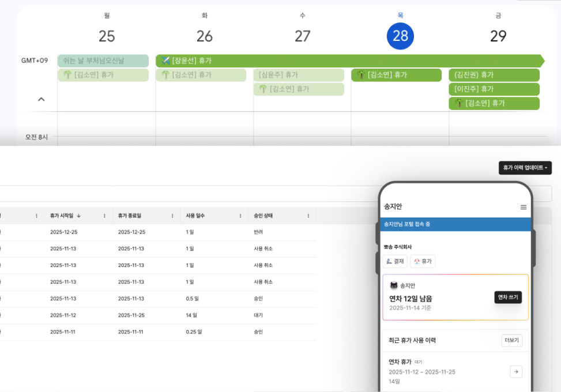Tap the 더보기 button

point(511,340)
